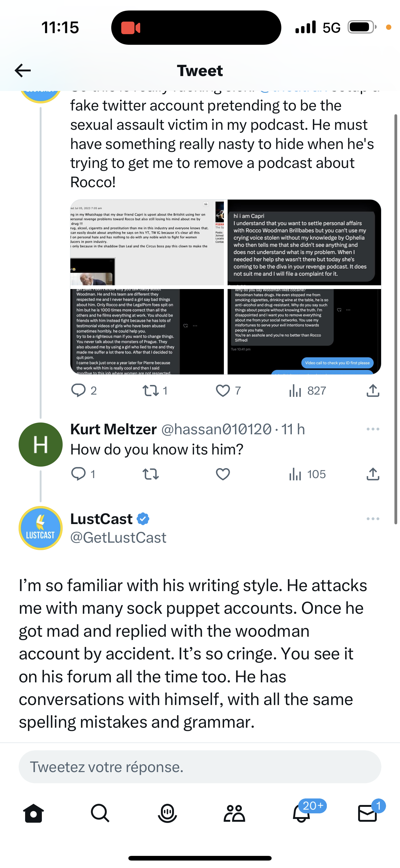The height and width of the screenshot is (868, 400).
Task: Open the Communities tab
Action: (x=234, y=813)
